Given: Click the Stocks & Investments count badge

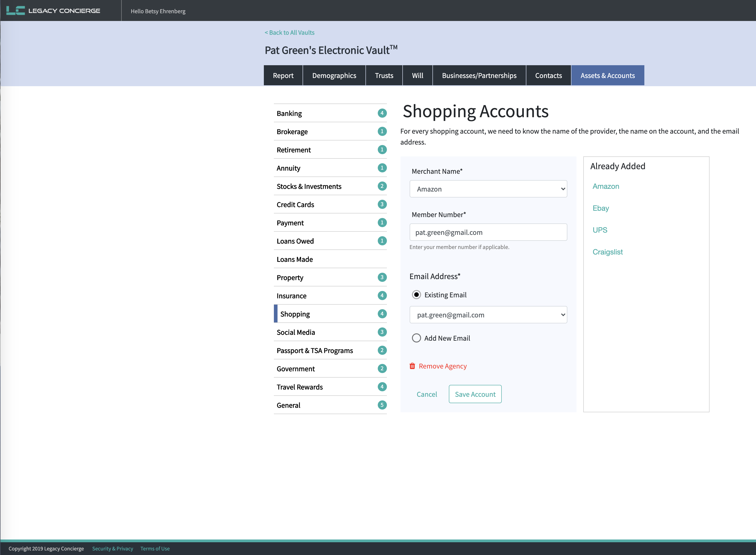Looking at the screenshot, I should (x=382, y=186).
